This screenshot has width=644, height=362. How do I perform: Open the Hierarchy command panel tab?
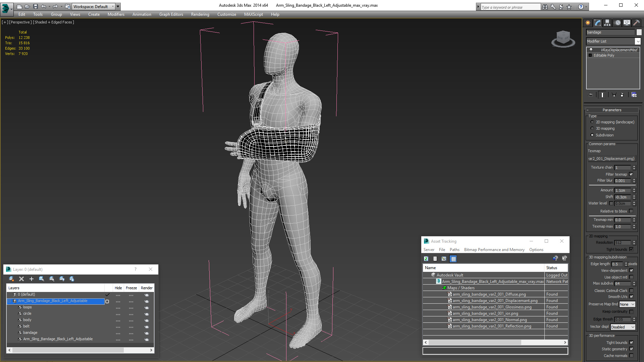point(607,23)
